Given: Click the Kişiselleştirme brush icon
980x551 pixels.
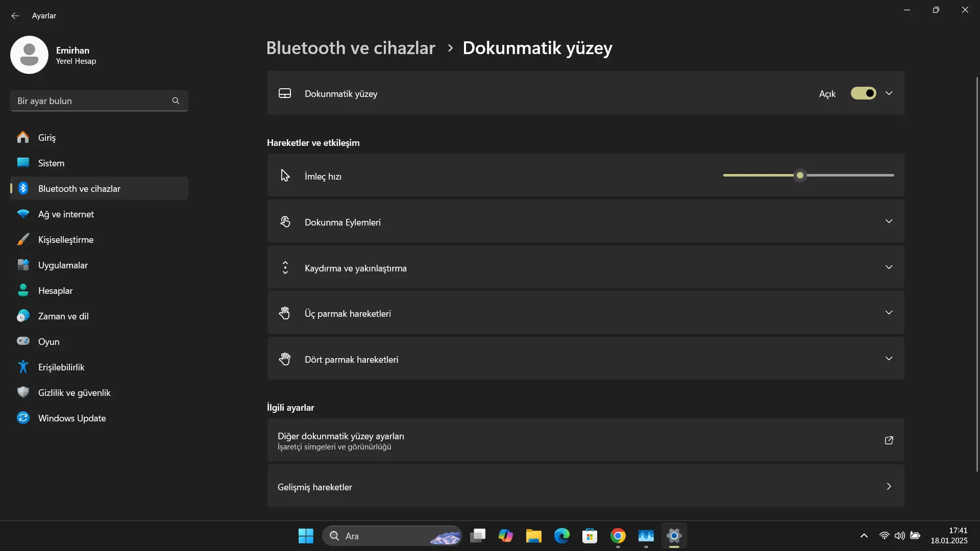Looking at the screenshot, I should [23, 239].
